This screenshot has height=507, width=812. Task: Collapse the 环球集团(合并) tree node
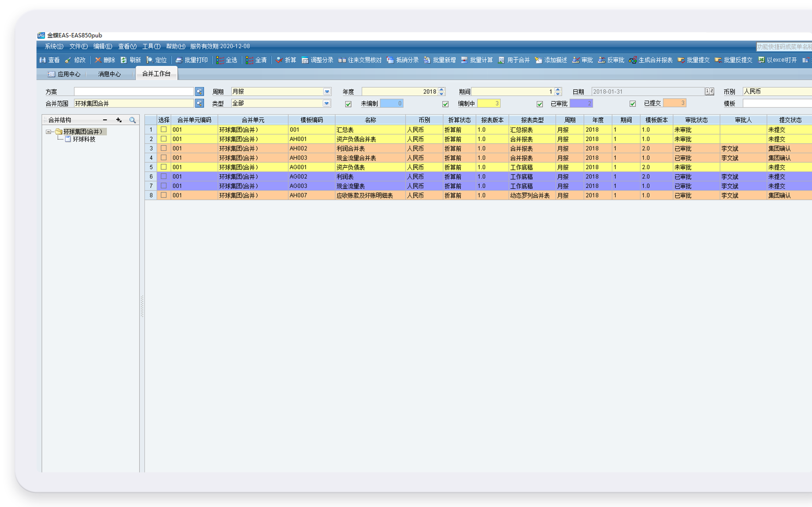[x=48, y=132]
